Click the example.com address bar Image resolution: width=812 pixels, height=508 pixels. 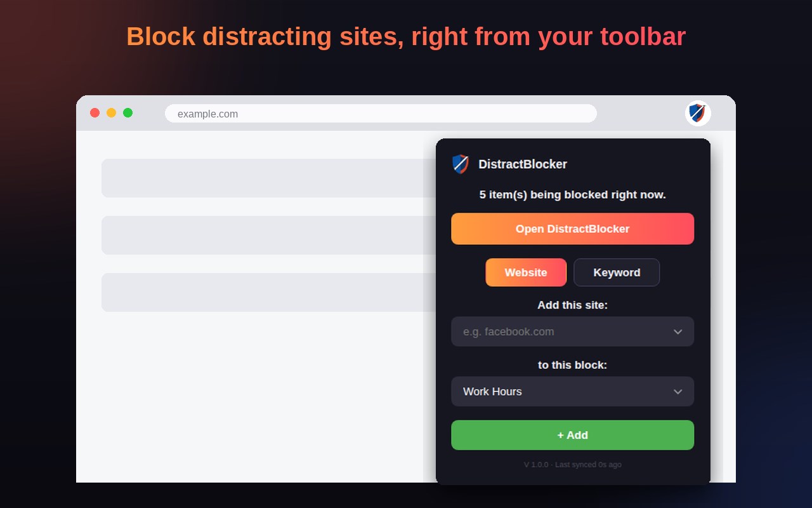381,114
